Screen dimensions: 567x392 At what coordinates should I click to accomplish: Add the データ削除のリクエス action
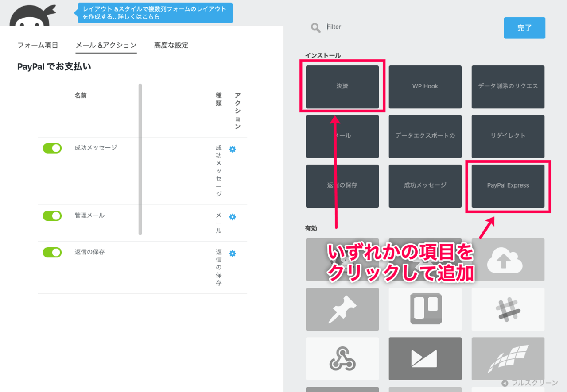(x=508, y=87)
